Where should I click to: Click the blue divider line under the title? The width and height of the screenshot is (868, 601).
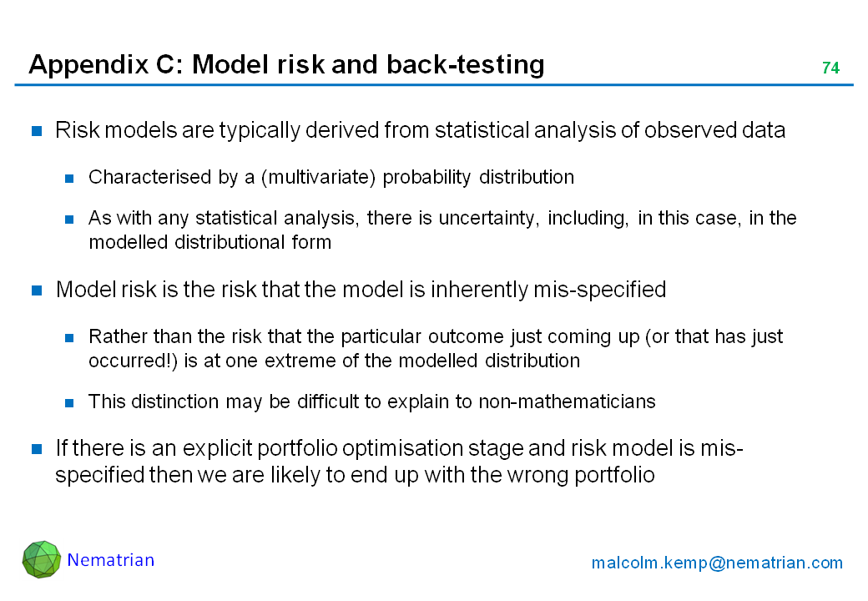(x=434, y=84)
